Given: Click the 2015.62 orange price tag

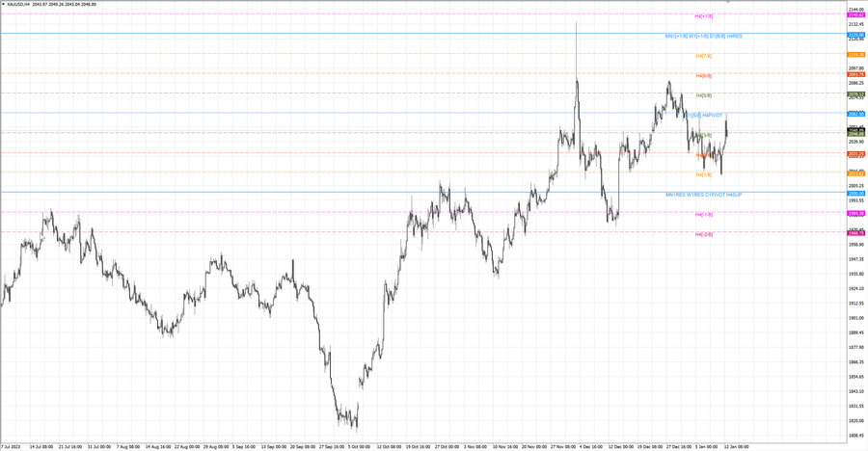Looking at the screenshot, I should point(855,173).
